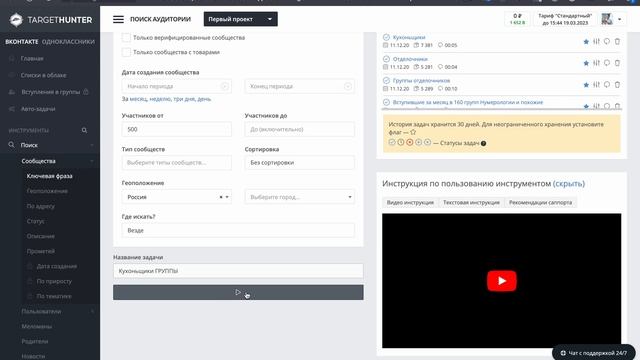This screenshot has width=640, height=360.
Task: Restart the Группы отделочников task
Action: (x=607, y=84)
